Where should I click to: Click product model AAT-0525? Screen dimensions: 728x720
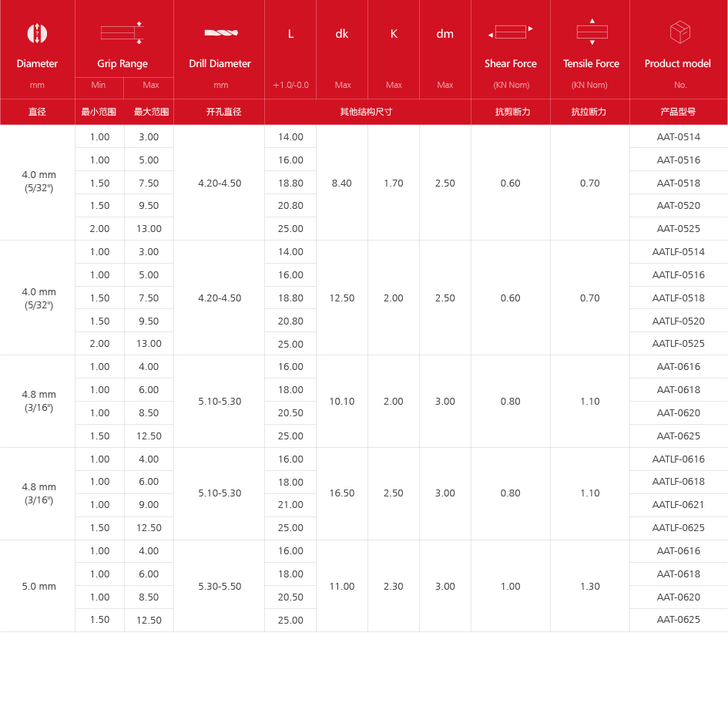click(678, 229)
